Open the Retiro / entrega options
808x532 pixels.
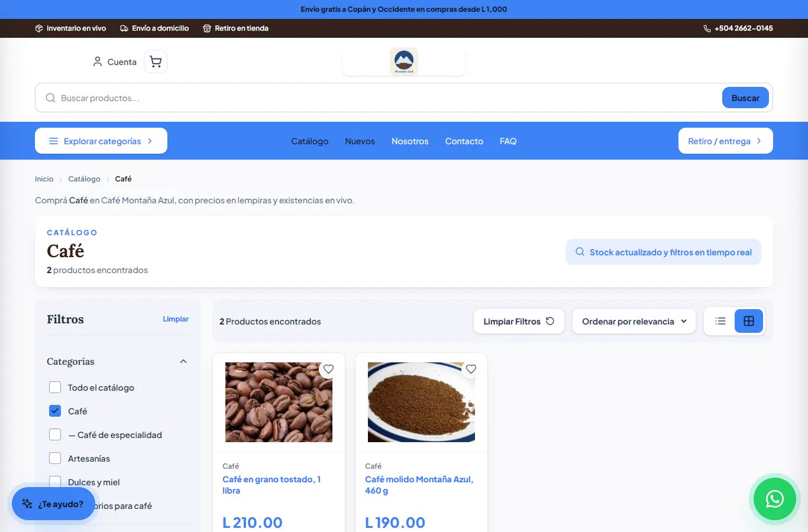pyautogui.click(x=726, y=141)
